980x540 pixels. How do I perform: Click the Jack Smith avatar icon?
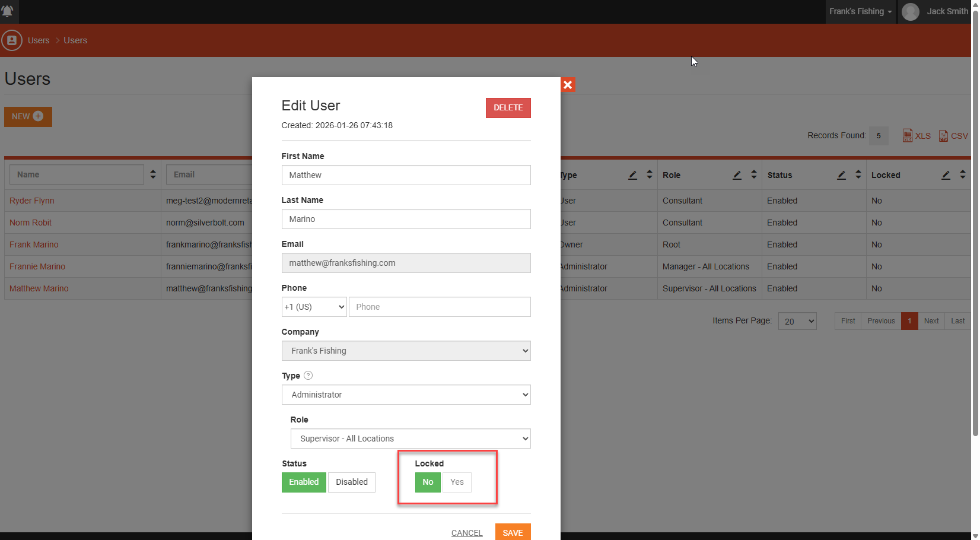coord(911,11)
